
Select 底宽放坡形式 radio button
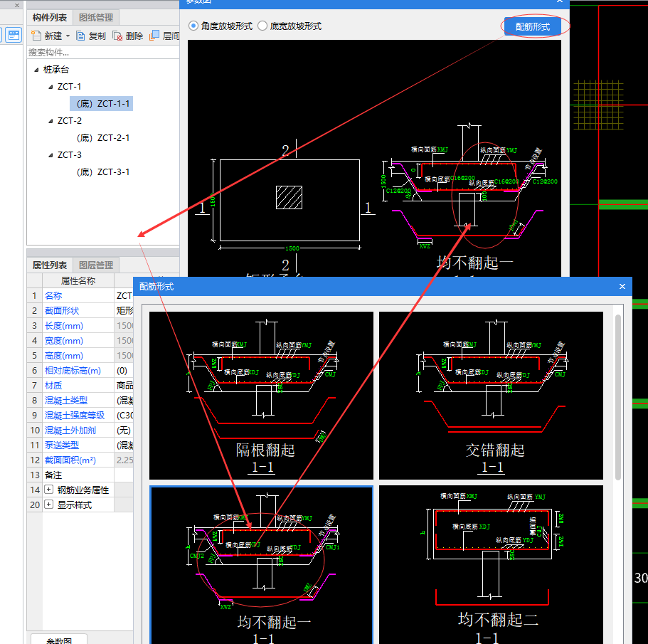262,26
